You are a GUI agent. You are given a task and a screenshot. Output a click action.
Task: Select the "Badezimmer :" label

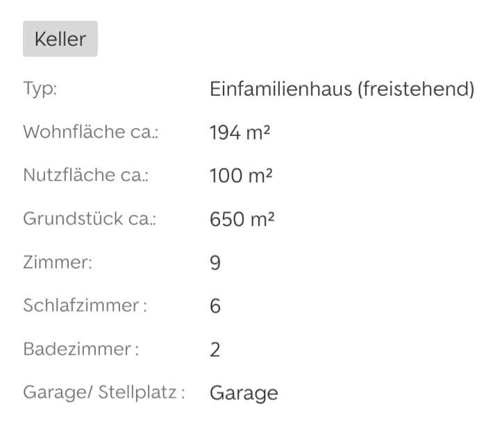point(81,349)
